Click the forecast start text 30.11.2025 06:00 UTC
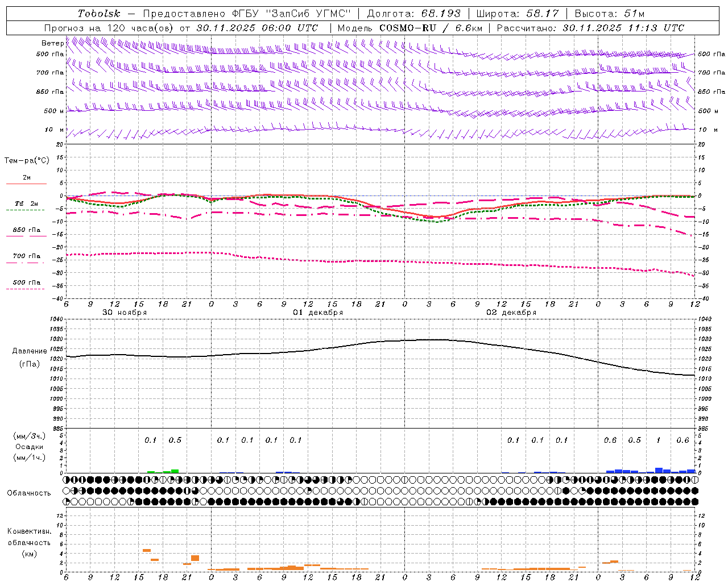Viewport: 728px width, 582px height. [x=257, y=28]
